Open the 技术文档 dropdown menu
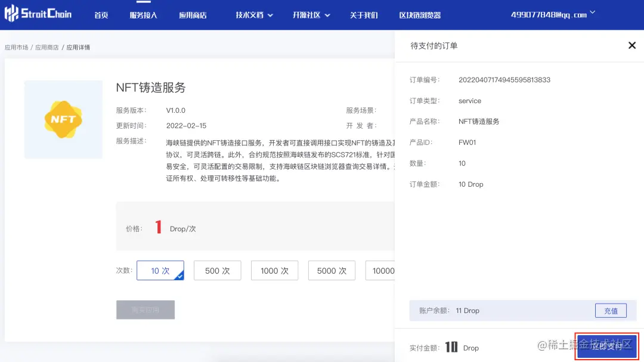644x362 pixels. pos(250,15)
